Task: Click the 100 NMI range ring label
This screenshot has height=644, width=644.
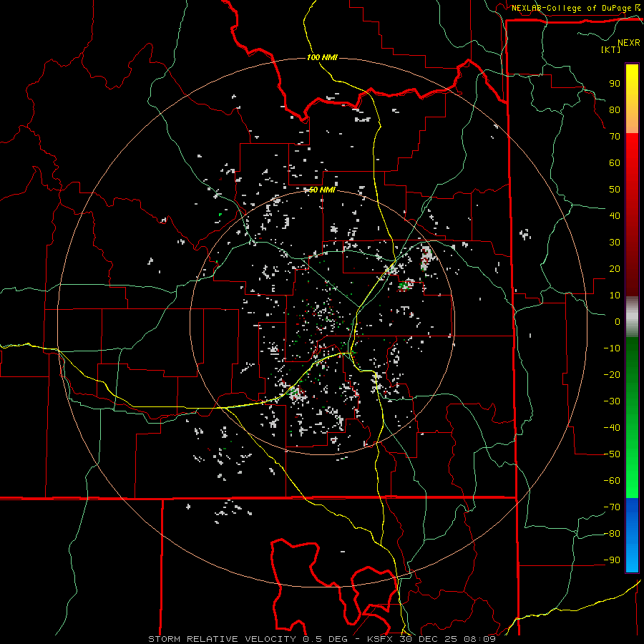Action: 322,57
